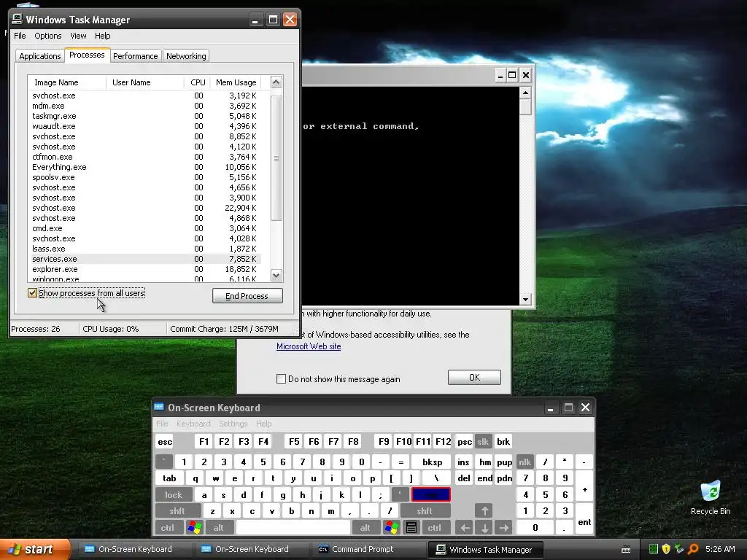Click the left Windows logo key

coord(194,528)
